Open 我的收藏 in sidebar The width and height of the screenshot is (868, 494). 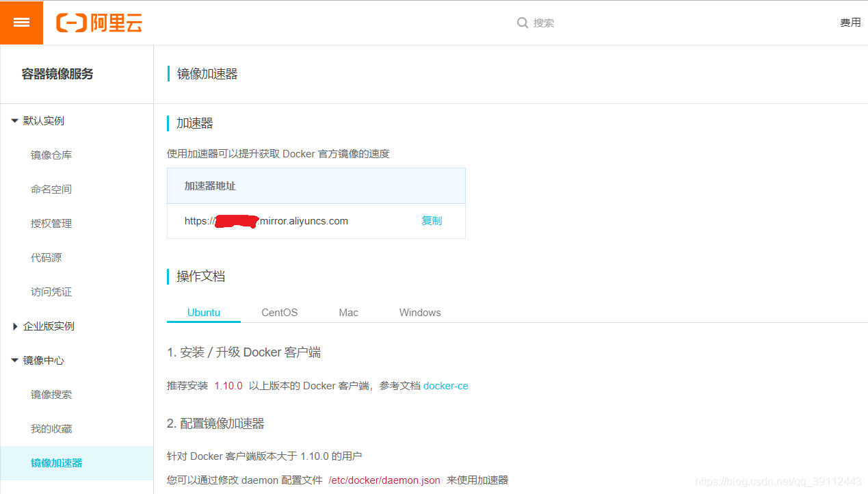tap(51, 429)
